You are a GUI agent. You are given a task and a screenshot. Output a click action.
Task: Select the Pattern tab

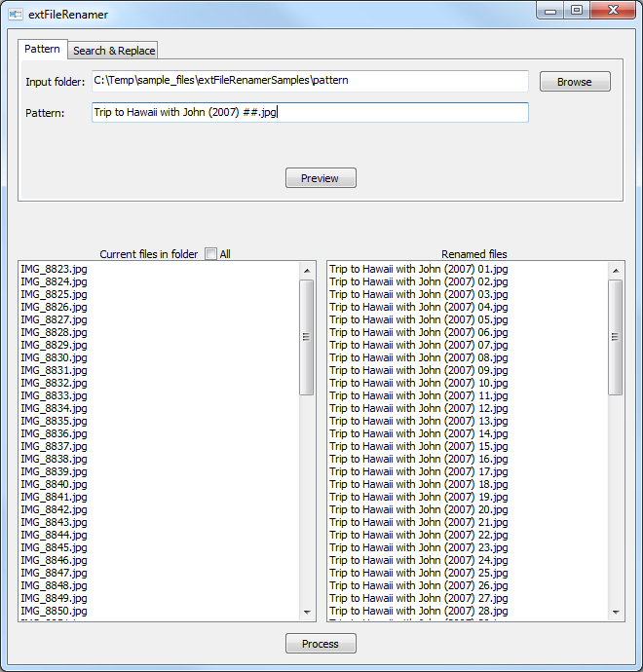tap(42, 49)
